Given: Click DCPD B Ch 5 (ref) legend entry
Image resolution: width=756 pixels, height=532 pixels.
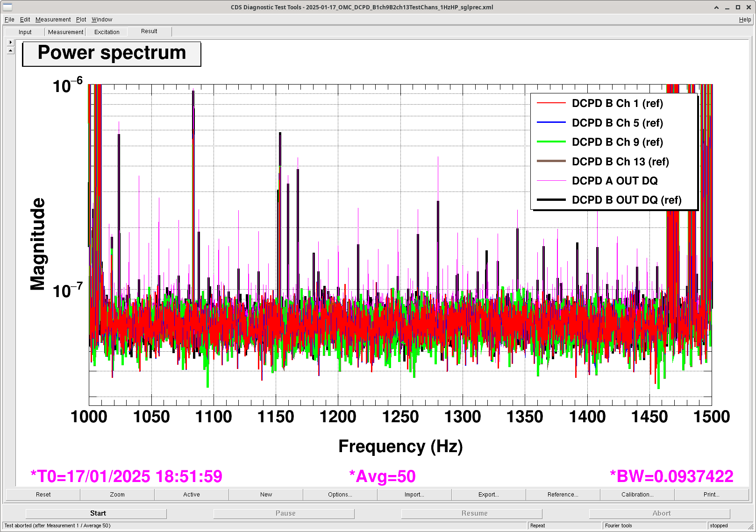Looking at the screenshot, I should pos(617,123).
